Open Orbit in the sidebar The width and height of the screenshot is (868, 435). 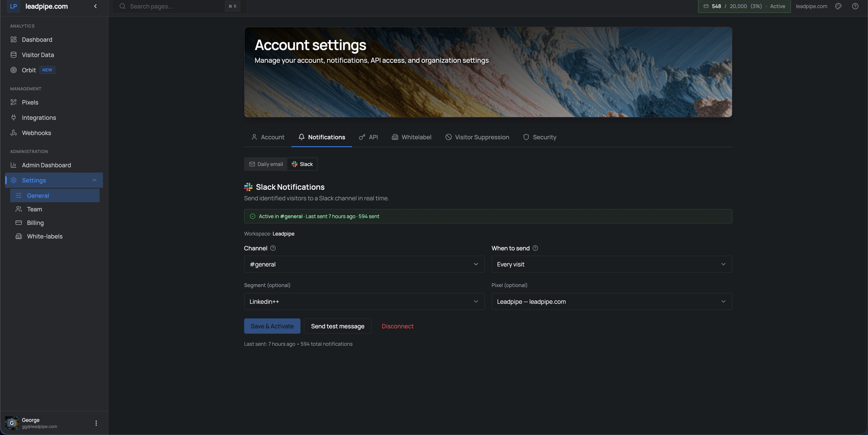coord(29,70)
